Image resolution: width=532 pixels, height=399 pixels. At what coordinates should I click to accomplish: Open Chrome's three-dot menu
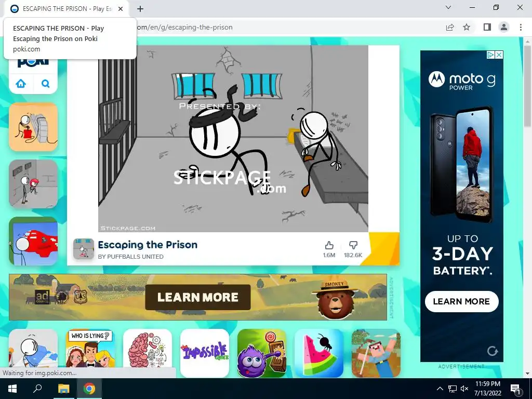coord(521,27)
